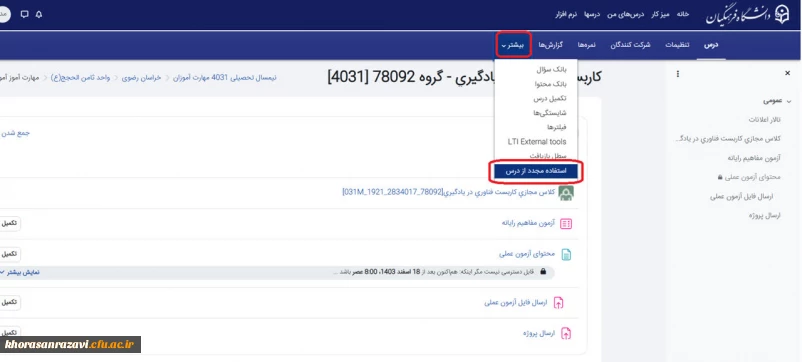Go to میز کار in top navigation
This screenshot has height=362, width=802.
(660, 14)
